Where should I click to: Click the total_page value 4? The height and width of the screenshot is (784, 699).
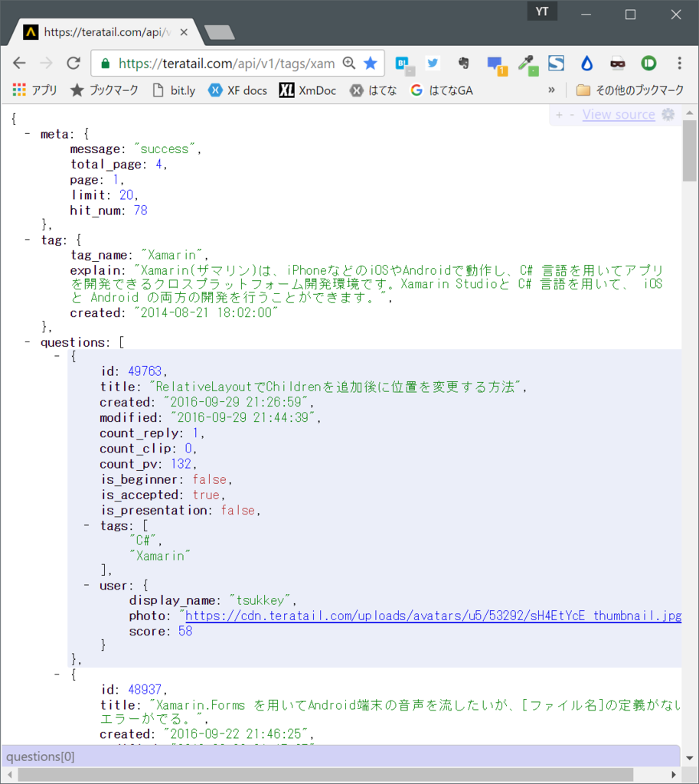(158, 165)
